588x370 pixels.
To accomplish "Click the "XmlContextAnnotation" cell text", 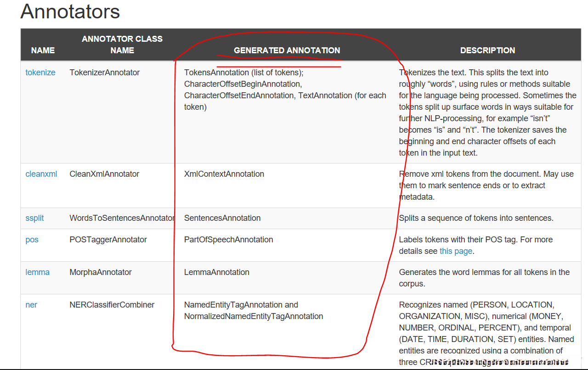I will pos(224,174).
